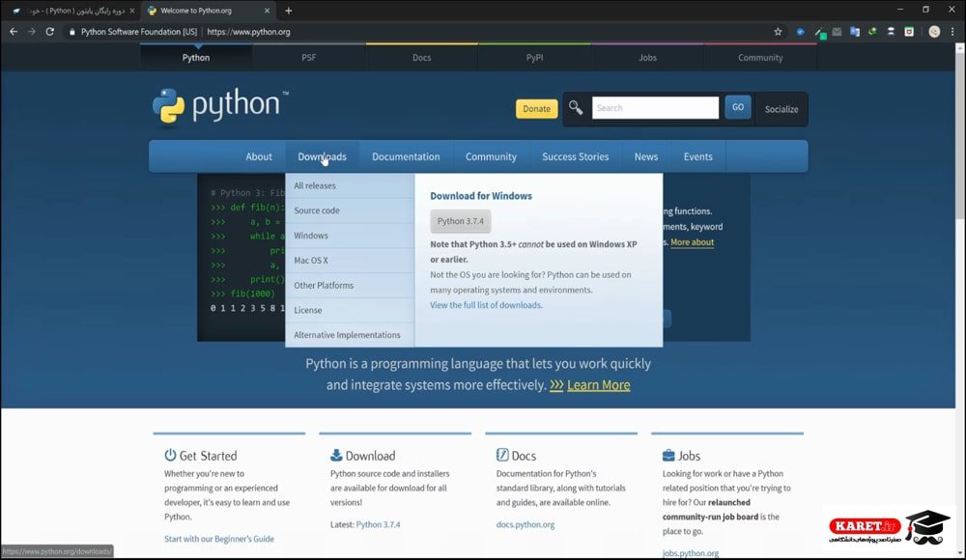
Task: Click the address bar URL
Action: [248, 32]
